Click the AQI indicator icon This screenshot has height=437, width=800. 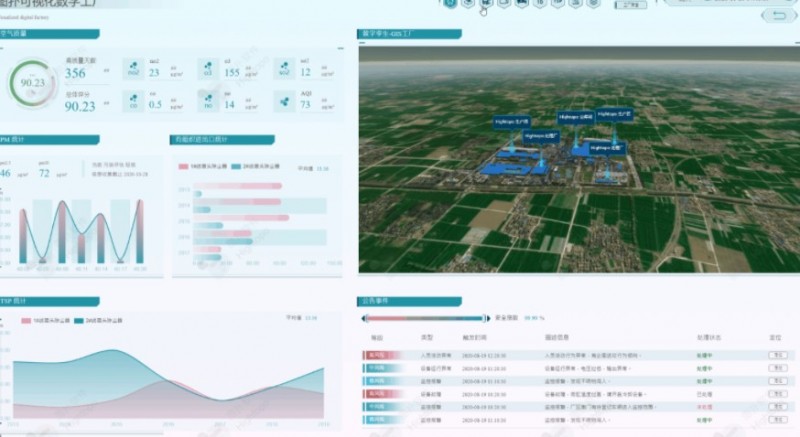click(283, 102)
